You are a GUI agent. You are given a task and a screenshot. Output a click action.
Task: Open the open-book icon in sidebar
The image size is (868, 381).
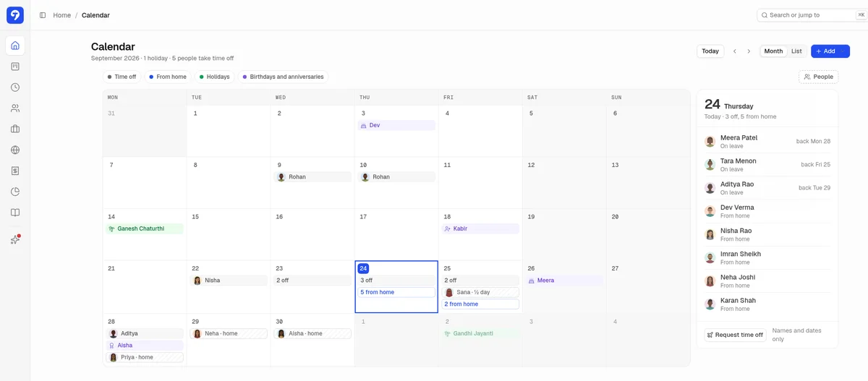click(15, 213)
